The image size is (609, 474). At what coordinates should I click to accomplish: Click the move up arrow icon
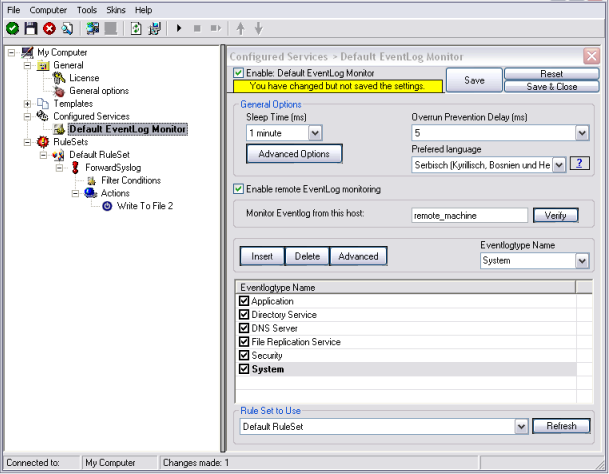point(240,28)
